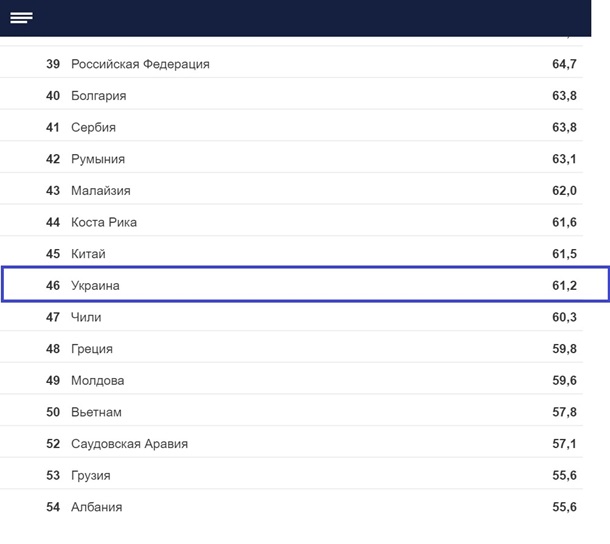Click the Болгария country entry
This screenshot has height=544, width=610.
(98, 96)
